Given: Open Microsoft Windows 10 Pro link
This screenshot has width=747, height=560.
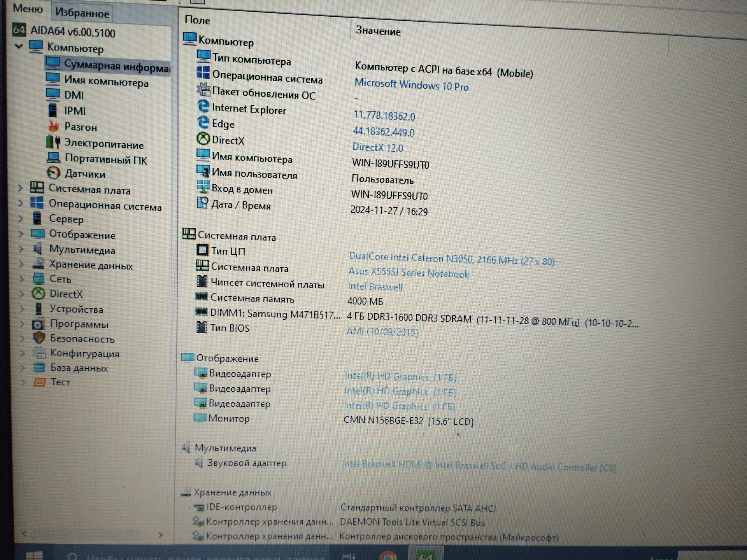Looking at the screenshot, I should tap(411, 84).
